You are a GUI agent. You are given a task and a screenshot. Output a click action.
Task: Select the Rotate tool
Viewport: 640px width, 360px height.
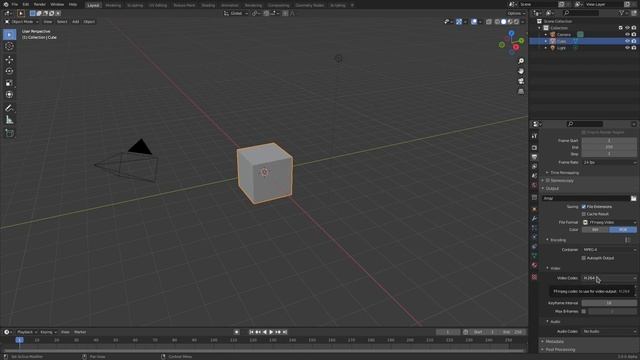click(x=9, y=71)
